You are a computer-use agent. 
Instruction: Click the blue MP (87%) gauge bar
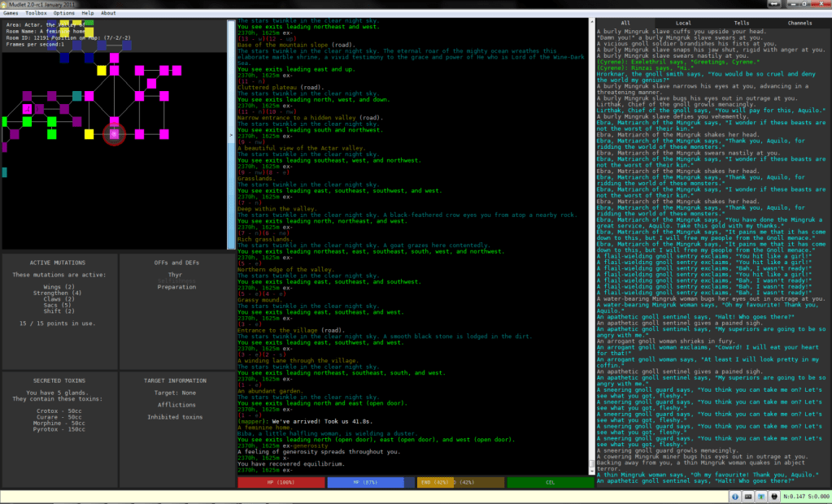click(366, 482)
